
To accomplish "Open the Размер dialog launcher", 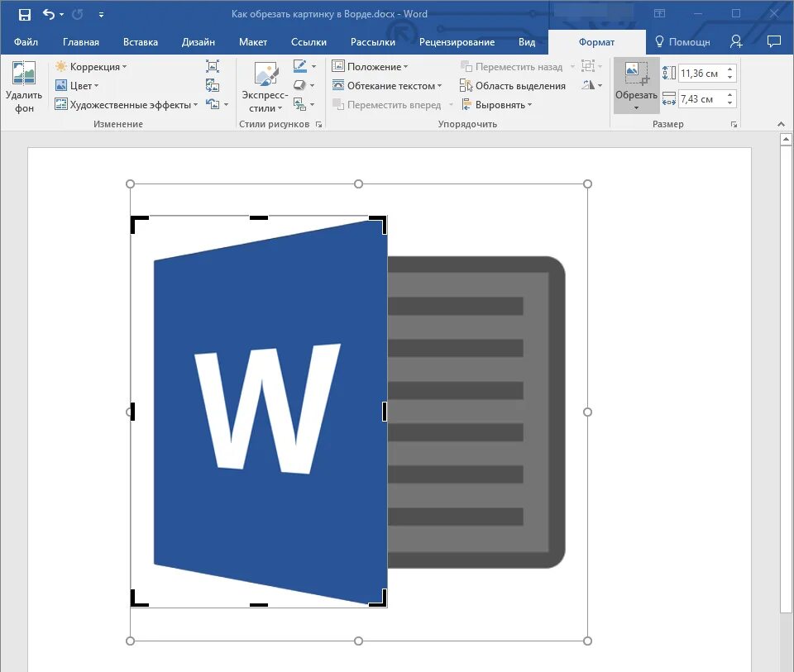I will tap(734, 125).
